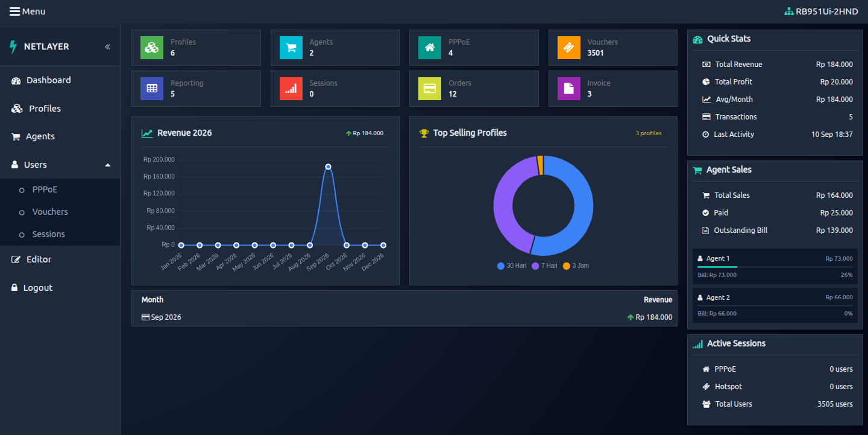Open PPPoE under Users submenu

pos(60,189)
